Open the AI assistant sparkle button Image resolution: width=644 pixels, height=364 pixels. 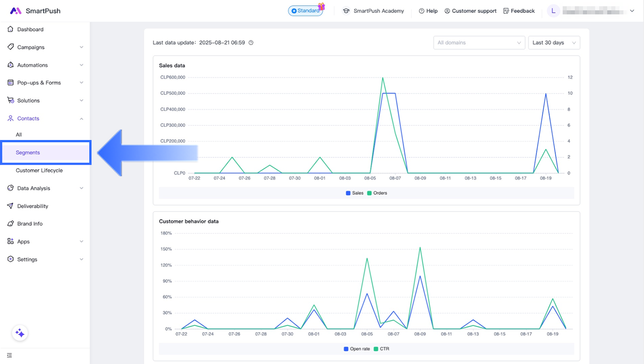coord(20,333)
